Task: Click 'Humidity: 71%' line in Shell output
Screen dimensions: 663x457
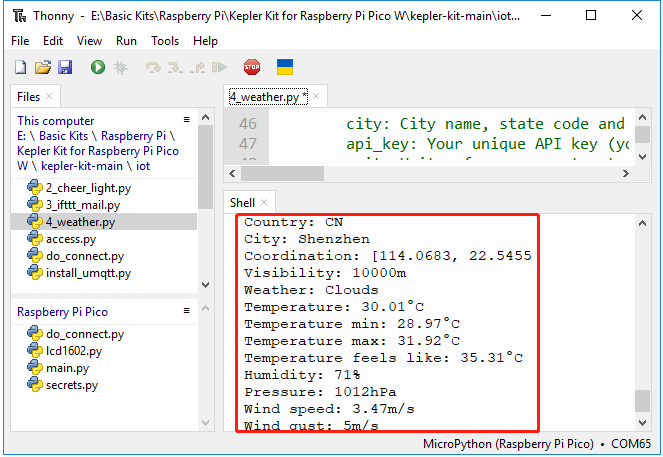Action: click(x=302, y=375)
